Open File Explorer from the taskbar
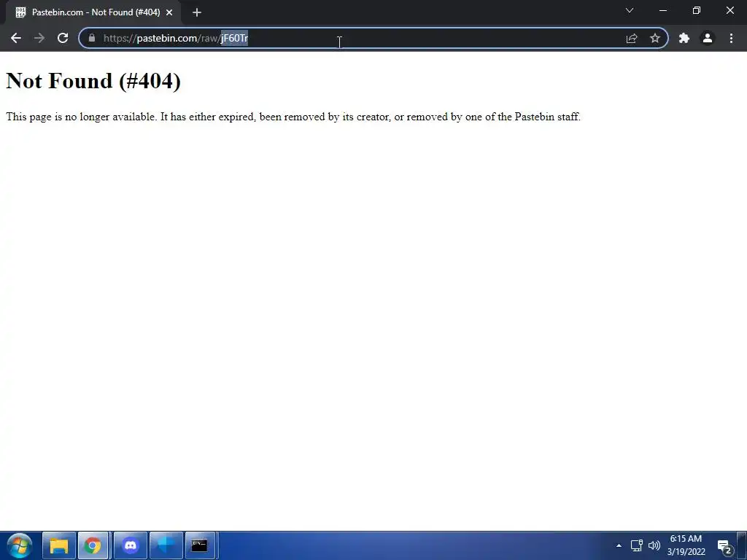The width and height of the screenshot is (747, 560). click(59, 545)
